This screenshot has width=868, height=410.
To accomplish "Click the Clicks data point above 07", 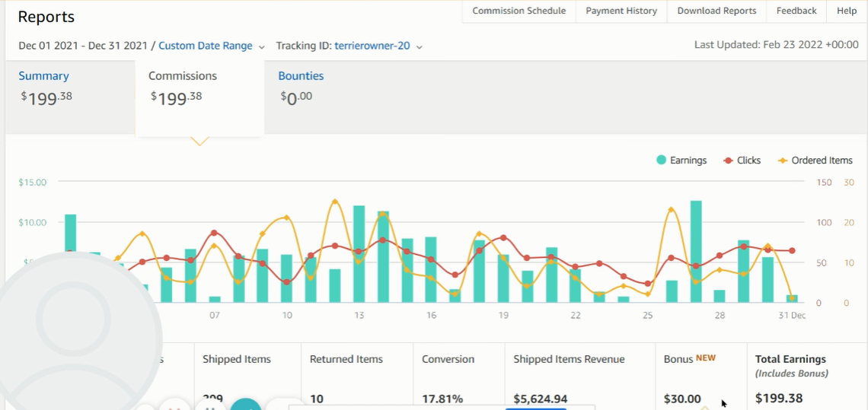I will (x=214, y=233).
